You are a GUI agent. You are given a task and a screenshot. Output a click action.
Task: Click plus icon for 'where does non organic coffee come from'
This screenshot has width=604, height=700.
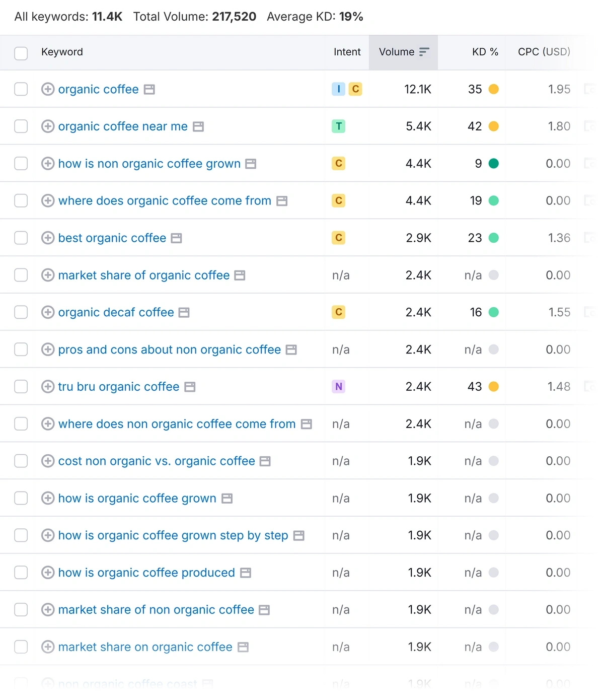[48, 424]
